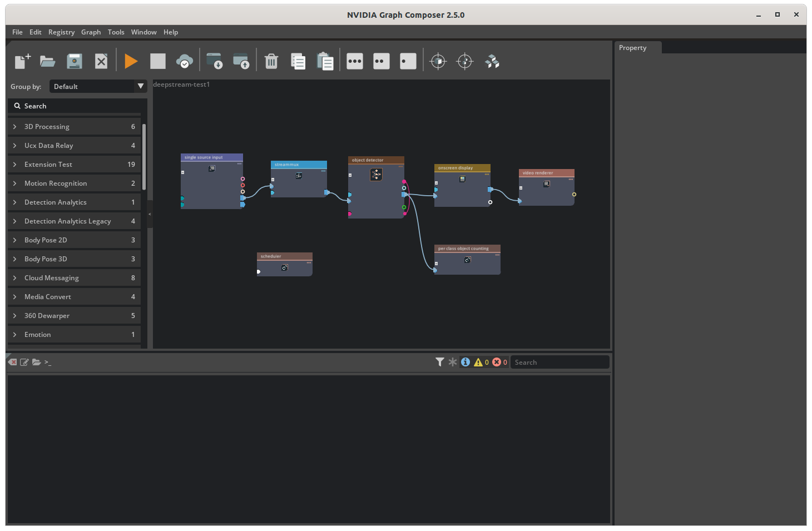Screen dimensions: 812x531
Task: Toggle the console funnel filter icon
Action: pyautogui.click(x=440, y=362)
